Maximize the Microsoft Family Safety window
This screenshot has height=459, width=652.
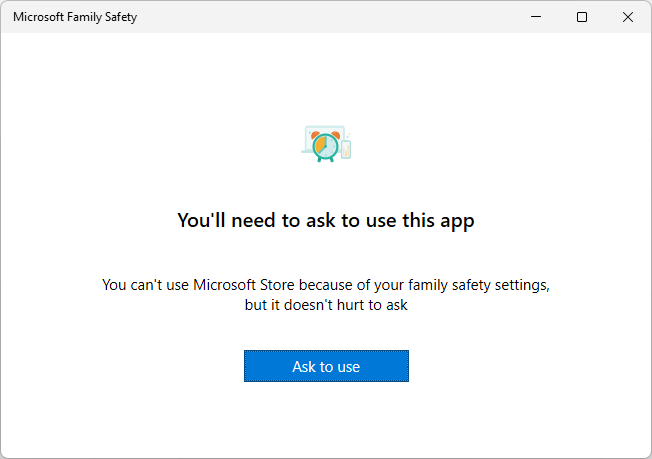[x=582, y=17]
